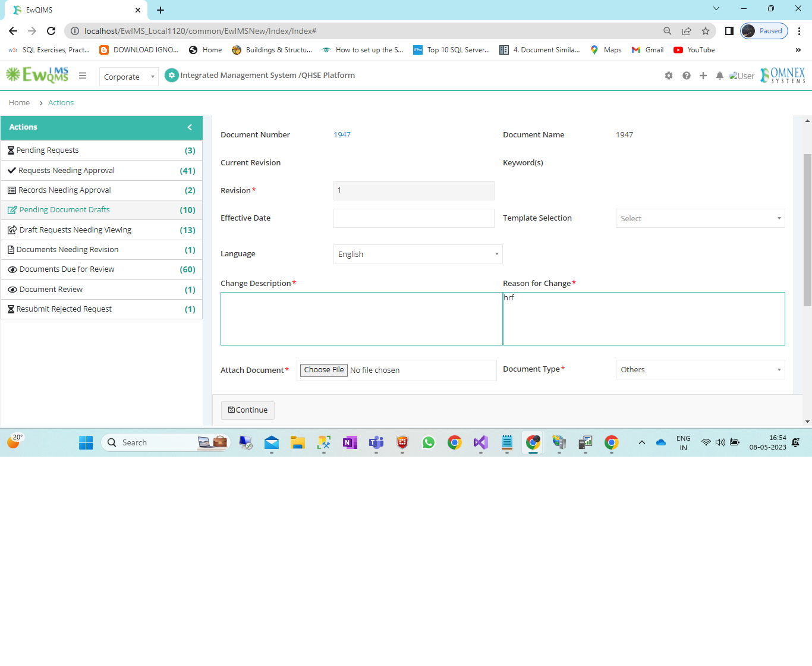Open the help question mark icon

coord(687,76)
